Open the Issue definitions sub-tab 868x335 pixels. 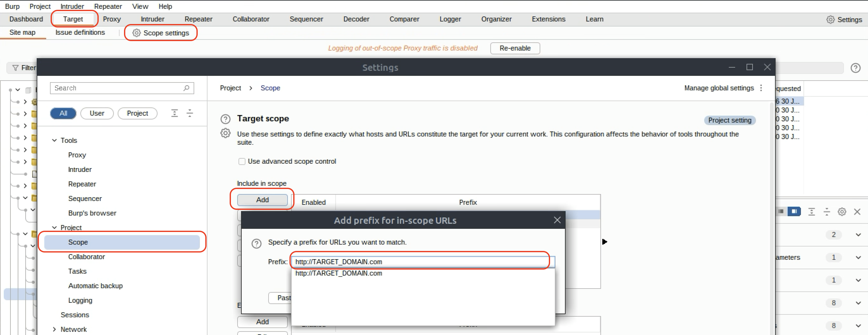coord(80,33)
